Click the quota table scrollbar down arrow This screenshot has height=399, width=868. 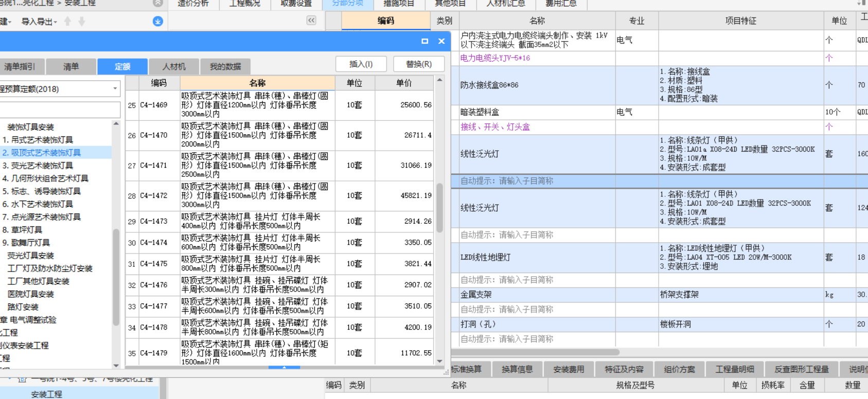440,361
